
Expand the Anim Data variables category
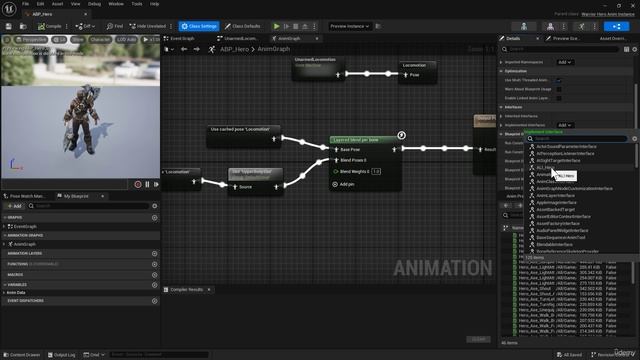coord(4,293)
